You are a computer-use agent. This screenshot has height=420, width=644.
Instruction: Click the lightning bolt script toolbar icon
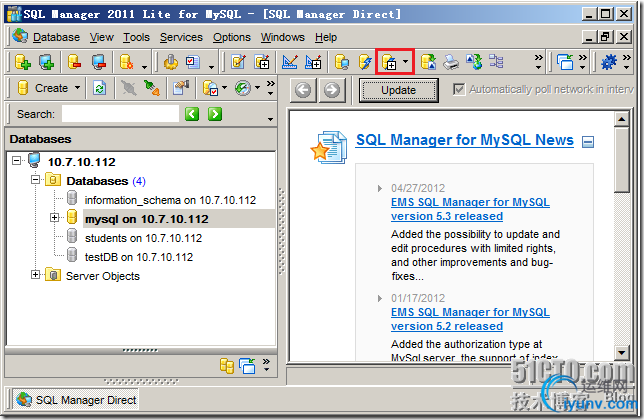365,62
